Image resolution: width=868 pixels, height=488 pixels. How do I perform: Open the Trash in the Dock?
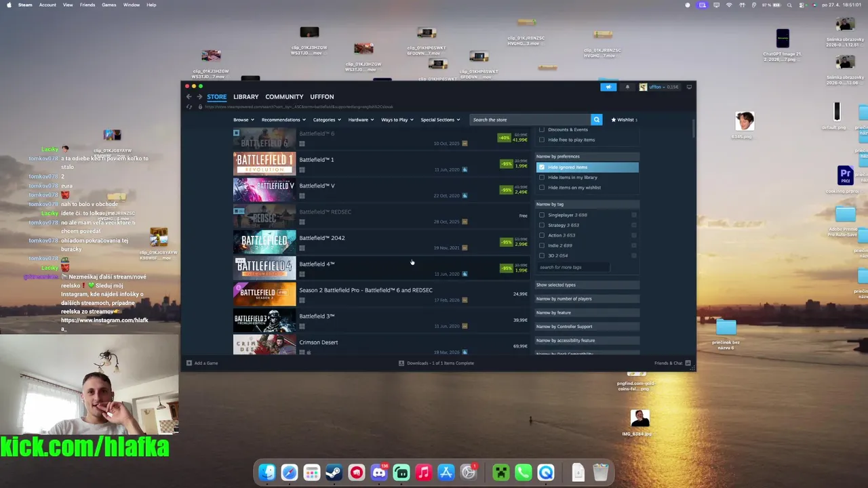(x=601, y=472)
